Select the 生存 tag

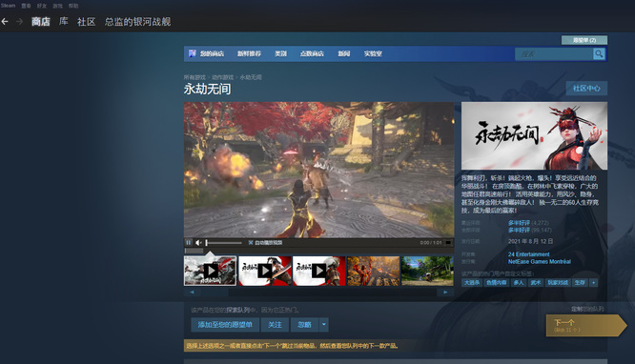point(580,283)
